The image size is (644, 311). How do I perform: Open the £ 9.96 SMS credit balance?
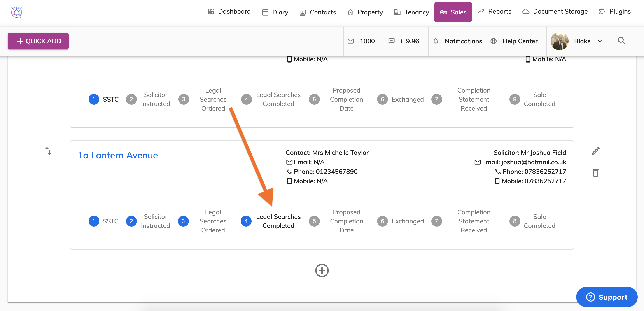tap(404, 41)
